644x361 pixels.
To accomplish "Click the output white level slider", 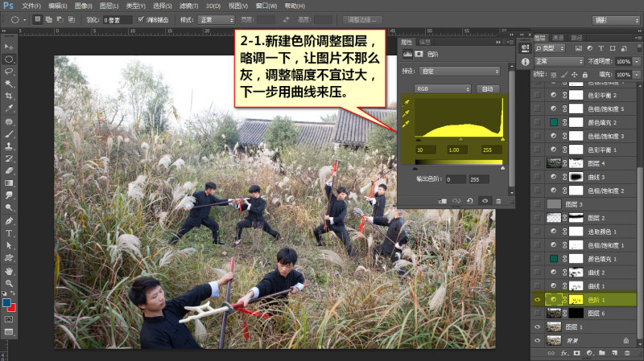I will (502, 168).
